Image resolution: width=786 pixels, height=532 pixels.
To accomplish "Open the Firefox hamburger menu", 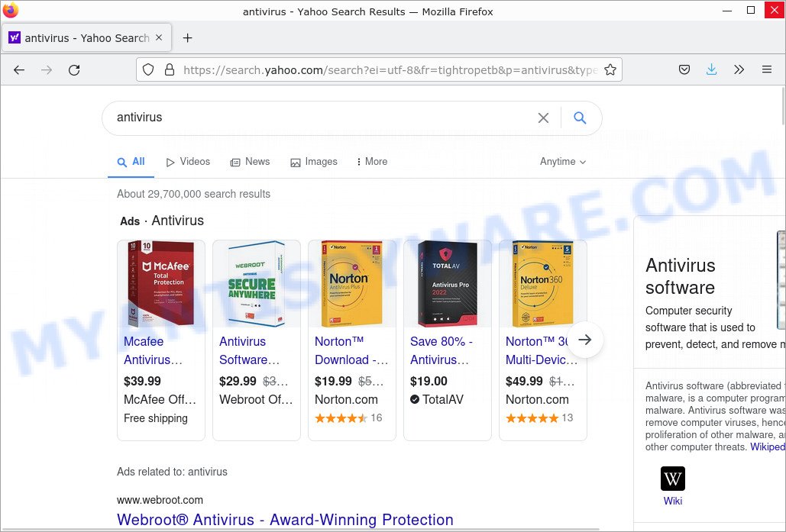I will [x=766, y=69].
